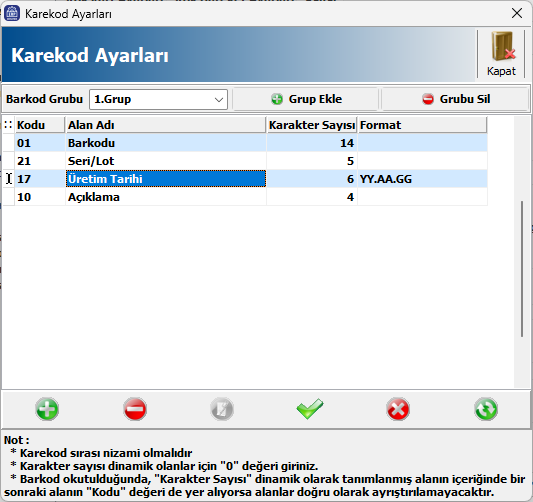Click the green checkmark save icon
The image size is (533, 502).
click(x=310, y=409)
